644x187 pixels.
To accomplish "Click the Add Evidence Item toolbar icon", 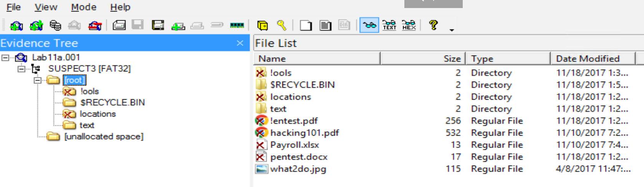I will click(16, 26).
